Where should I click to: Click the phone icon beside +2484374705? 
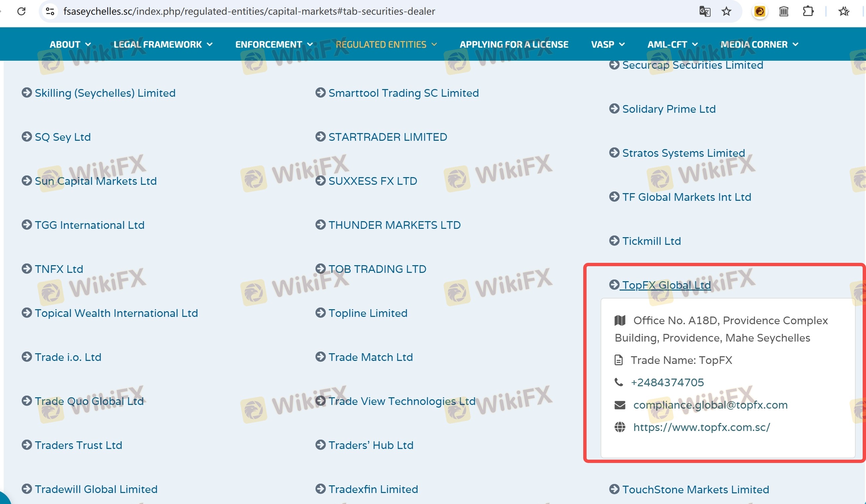tap(619, 382)
